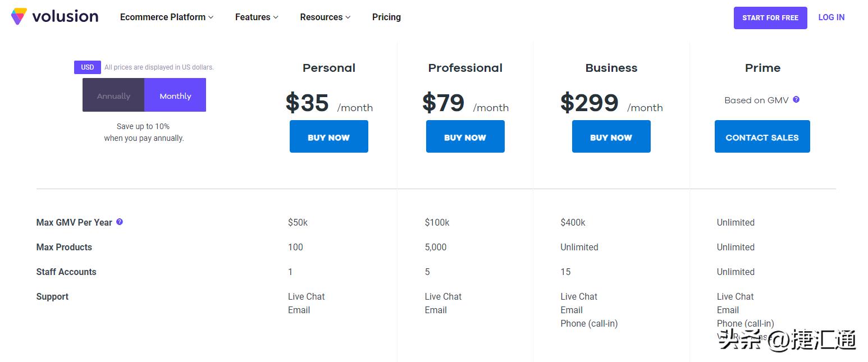This screenshot has width=868, height=362.
Task: Expand the Ecommerce Platform dropdown menu
Action: 167,17
